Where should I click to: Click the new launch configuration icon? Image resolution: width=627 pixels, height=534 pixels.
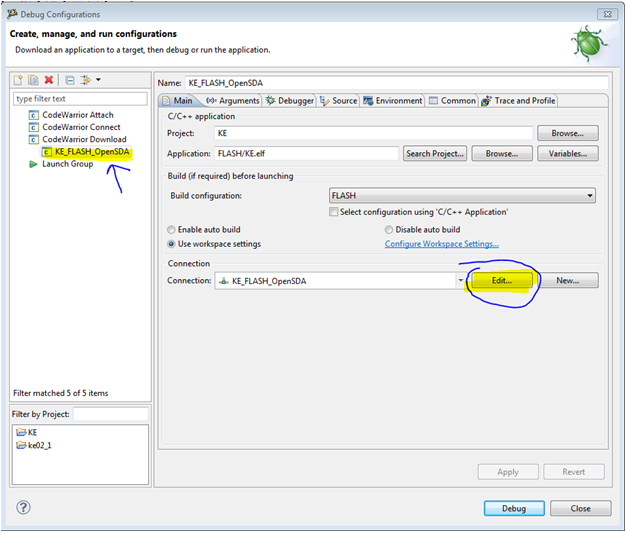[x=18, y=80]
